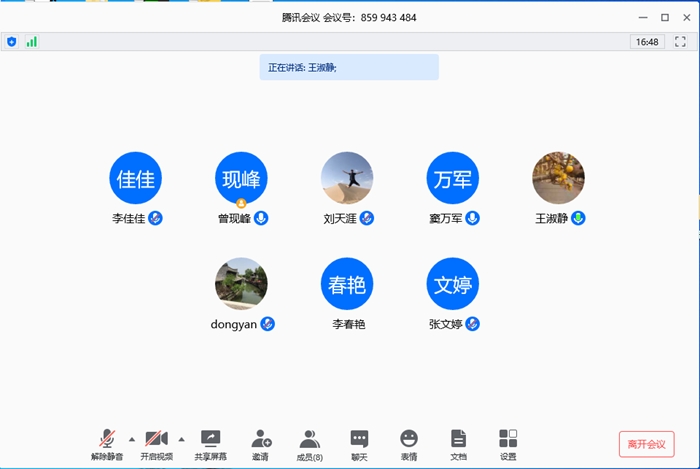Select 王淑静's fruit photo avatar
700x469 pixels.
click(x=558, y=178)
